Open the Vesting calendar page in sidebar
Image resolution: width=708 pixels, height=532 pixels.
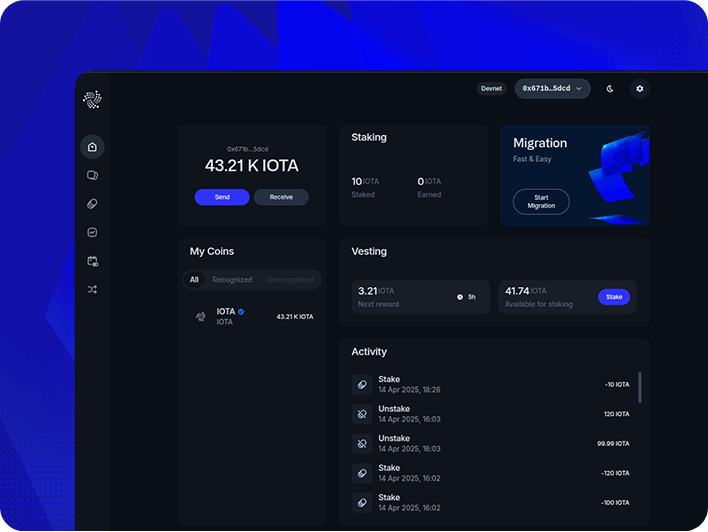point(92,261)
